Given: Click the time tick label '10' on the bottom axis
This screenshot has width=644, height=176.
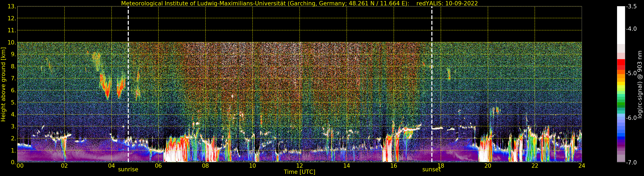Looking at the screenshot, I should coord(252,166).
